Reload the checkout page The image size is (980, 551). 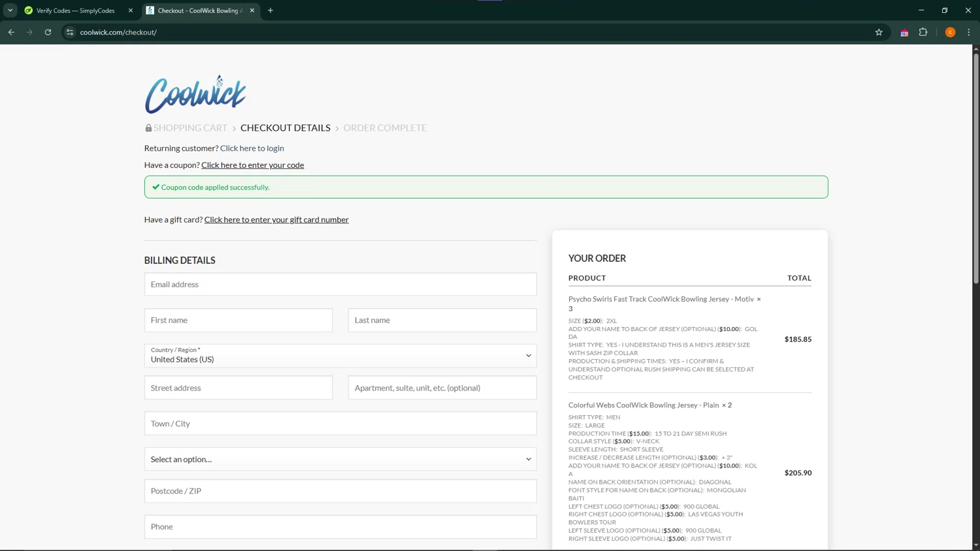click(48, 32)
